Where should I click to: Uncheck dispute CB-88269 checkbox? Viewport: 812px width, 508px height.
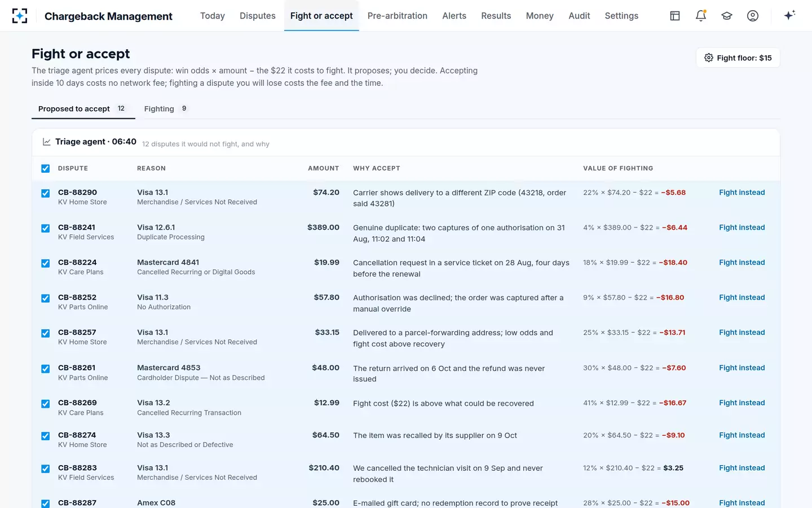tap(46, 404)
